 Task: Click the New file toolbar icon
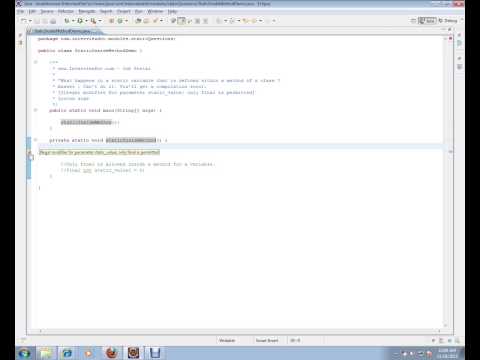[x=23, y=21]
